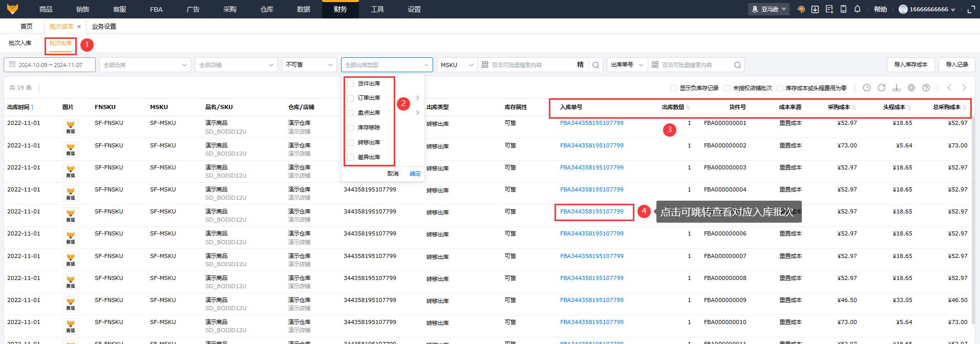Enable 显示负库存记录 checkbox
The width and height of the screenshot is (980, 344).
click(674, 88)
